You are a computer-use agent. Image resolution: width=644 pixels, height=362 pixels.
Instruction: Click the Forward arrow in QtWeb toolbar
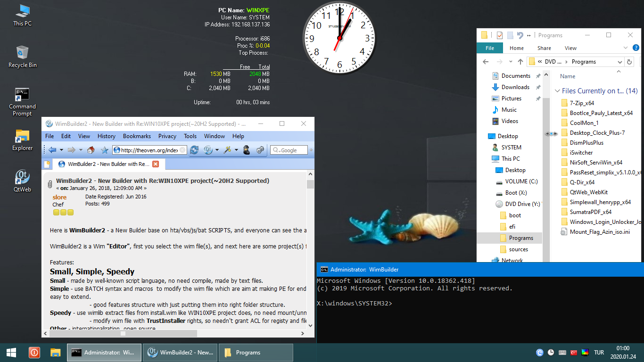pyautogui.click(x=71, y=150)
